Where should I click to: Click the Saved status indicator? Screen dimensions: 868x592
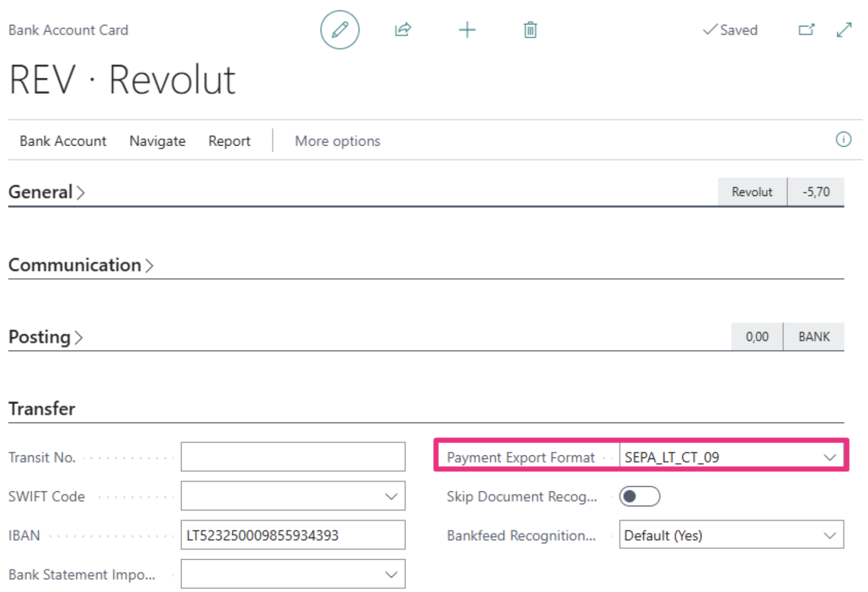730,30
